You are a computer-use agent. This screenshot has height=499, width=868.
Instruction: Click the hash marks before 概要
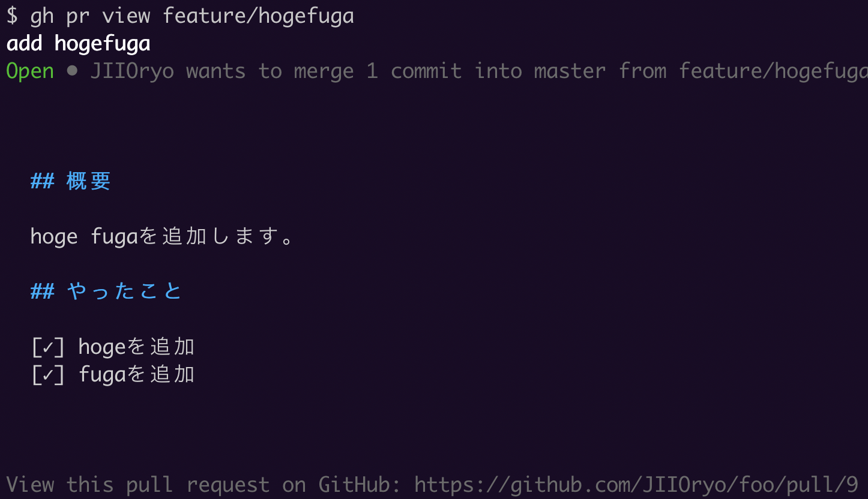click(42, 181)
